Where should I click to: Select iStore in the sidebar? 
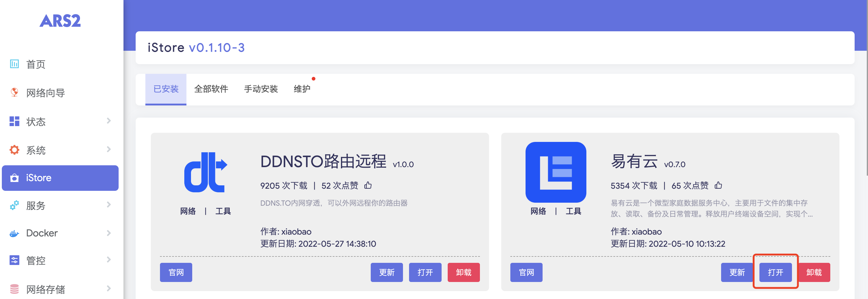[x=60, y=178]
